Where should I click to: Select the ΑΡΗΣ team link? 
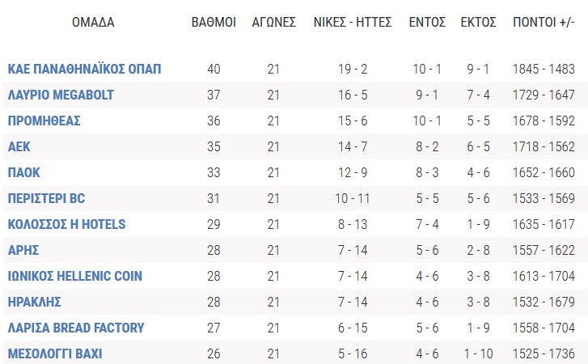pos(23,250)
